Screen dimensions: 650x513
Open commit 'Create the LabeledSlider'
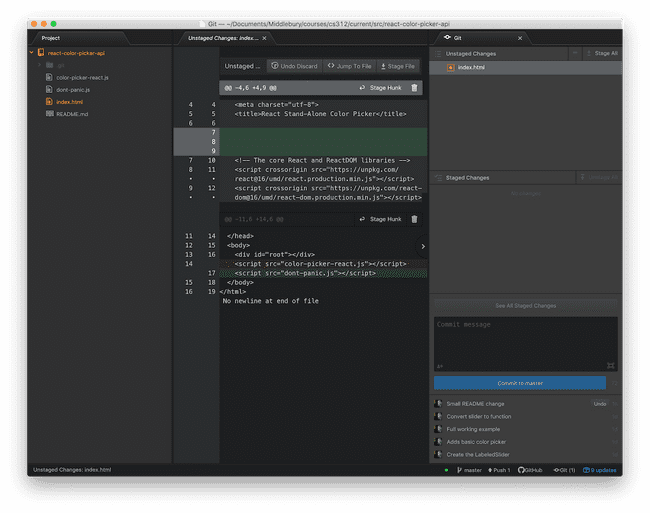478,455
